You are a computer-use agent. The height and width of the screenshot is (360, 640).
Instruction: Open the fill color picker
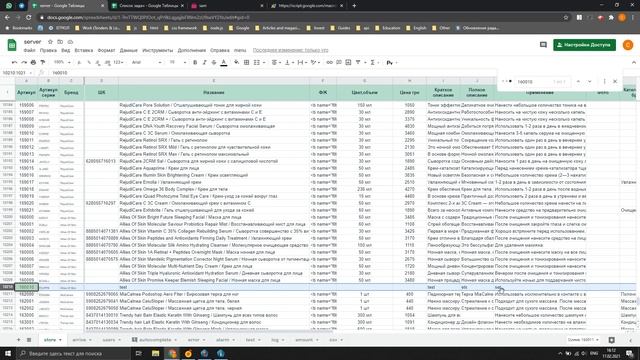(x=236, y=62)
